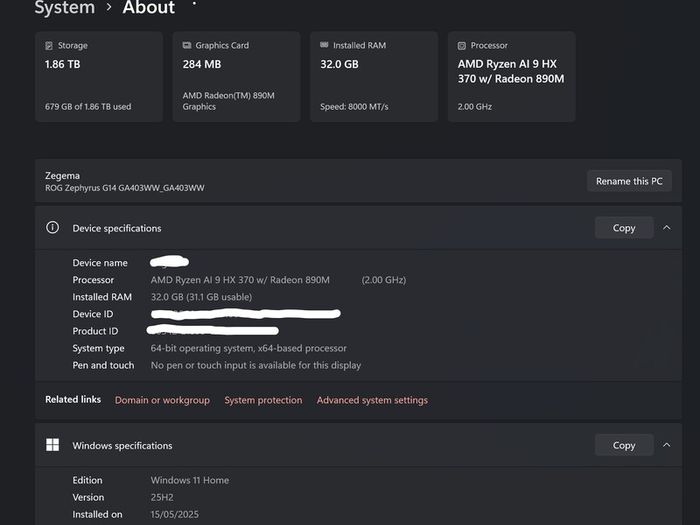
Task: Click the PC name Zegema
Action: 62,175
